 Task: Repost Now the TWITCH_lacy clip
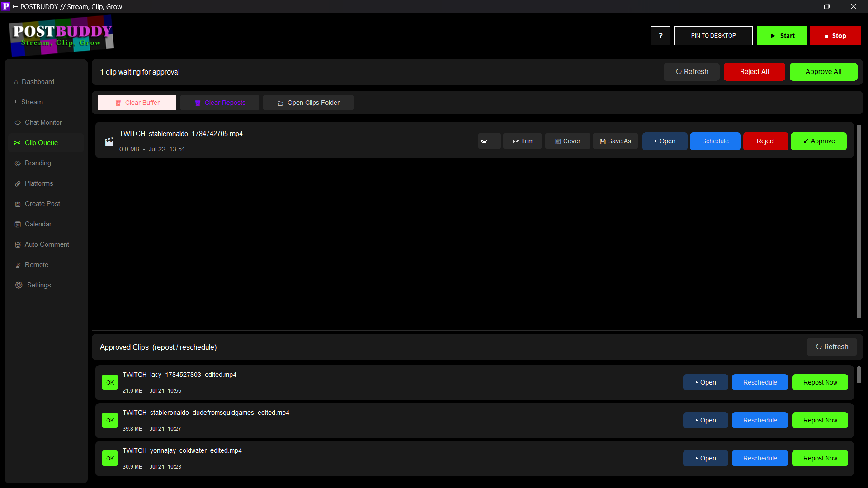tap(820, 382)
